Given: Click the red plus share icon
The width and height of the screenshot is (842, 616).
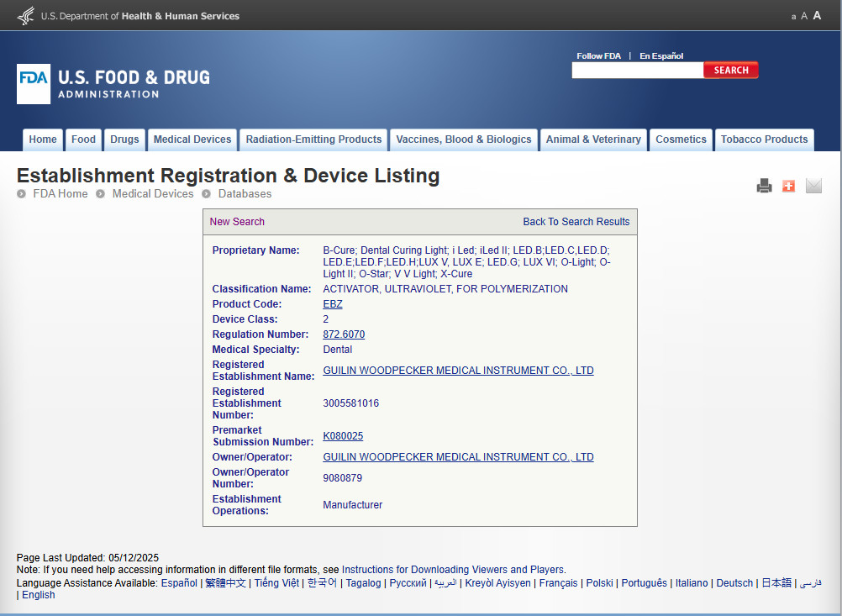Looking at the screenshot, I should (x=788, y=186).
